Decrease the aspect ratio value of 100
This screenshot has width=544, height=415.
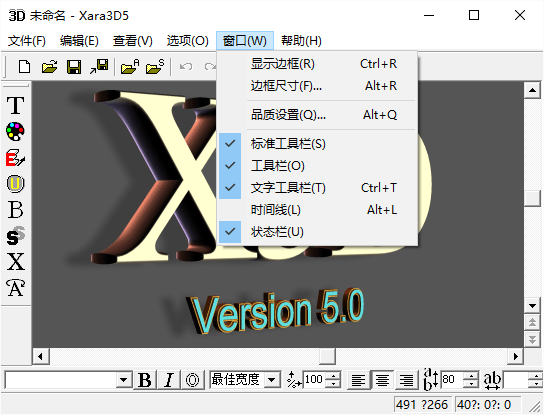(x=333, y=383)
